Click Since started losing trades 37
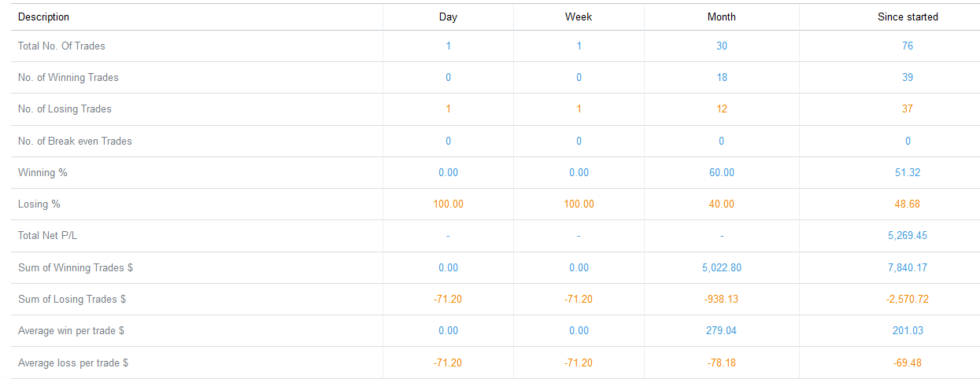This screenshot has height=379, width=980. point(908,109)
